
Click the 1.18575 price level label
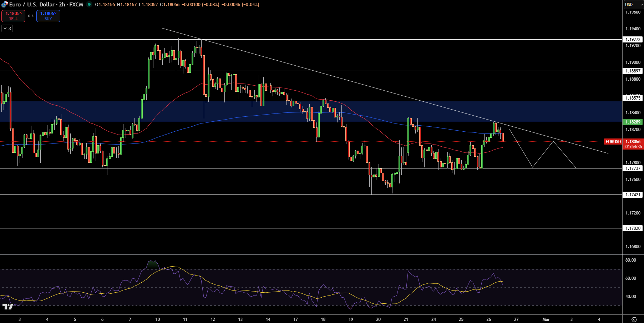pos(633,98)
